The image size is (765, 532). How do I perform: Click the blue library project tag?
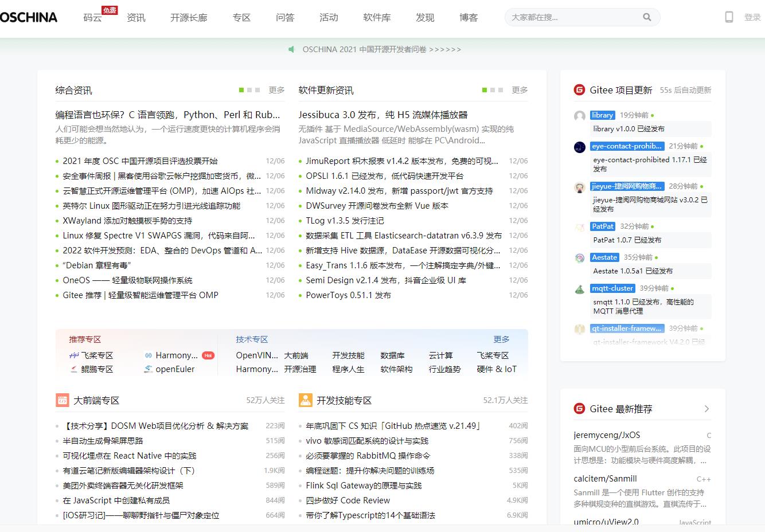602,115
